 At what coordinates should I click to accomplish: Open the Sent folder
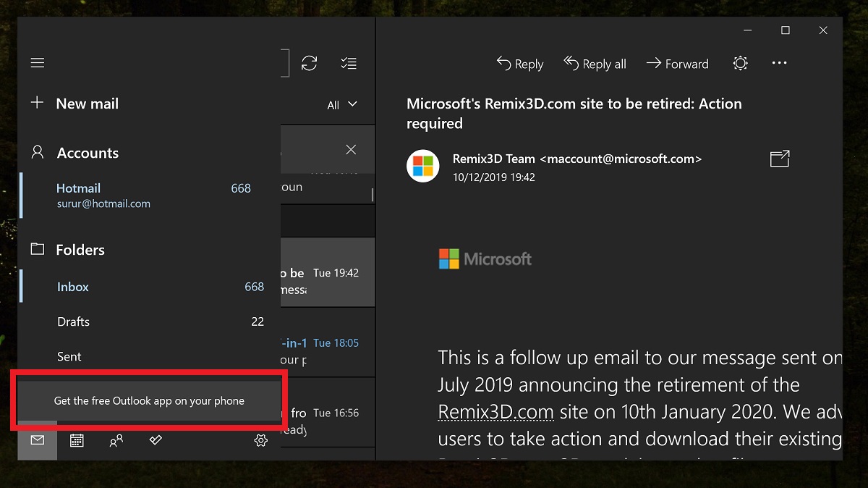(x=69, y=356)
